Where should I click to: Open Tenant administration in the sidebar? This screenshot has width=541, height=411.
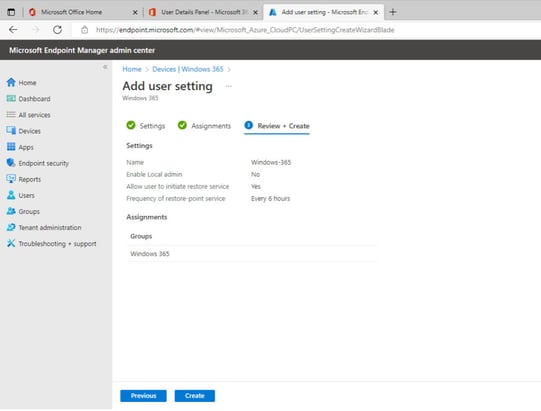click(50, 228)
